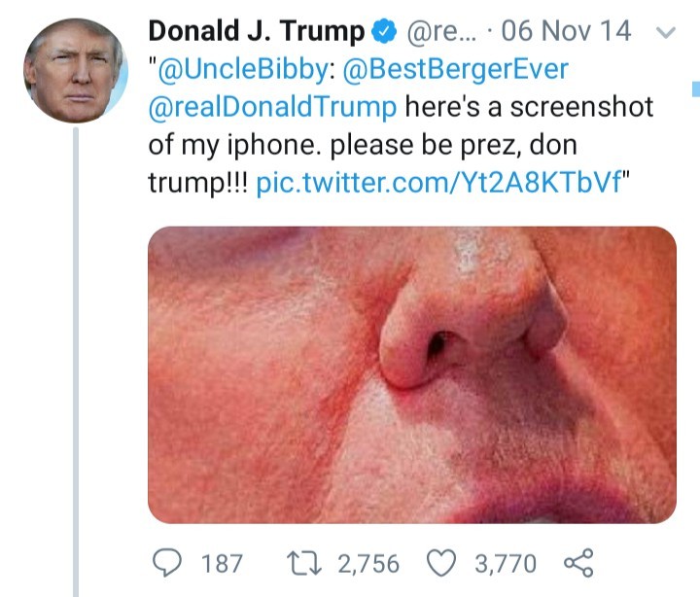Open the tweet options chevron menu
Image resolution: width=700 pixels, height=597 pixels.
click(666, 32)
